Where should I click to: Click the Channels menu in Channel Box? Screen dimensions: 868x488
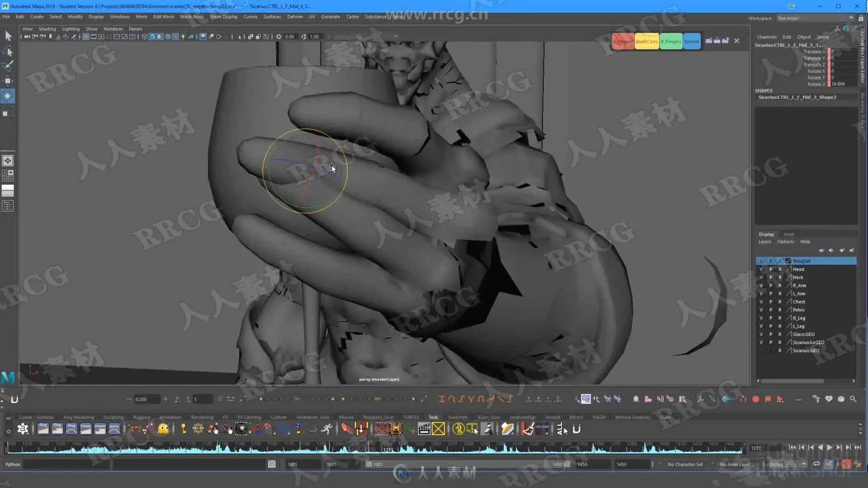tap(767, 37)
